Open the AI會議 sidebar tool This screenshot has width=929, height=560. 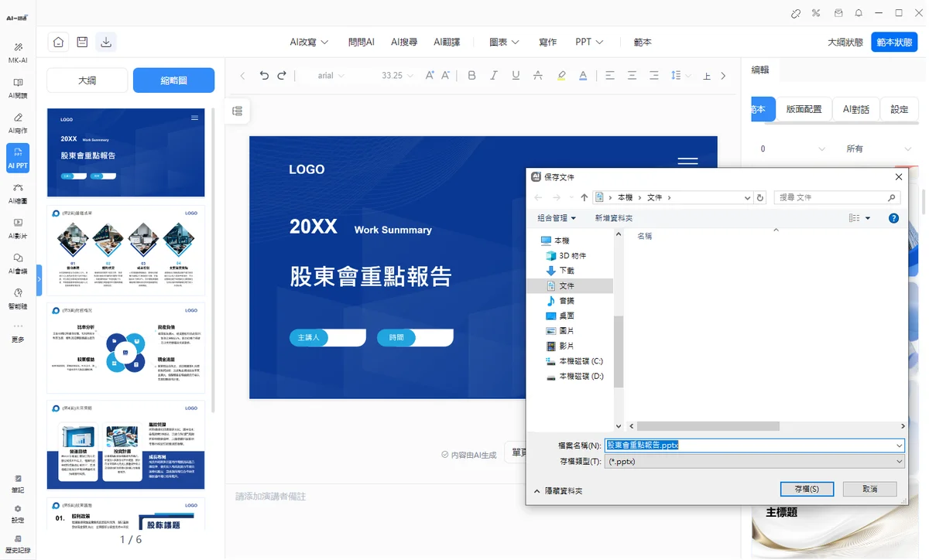point(17,262)
